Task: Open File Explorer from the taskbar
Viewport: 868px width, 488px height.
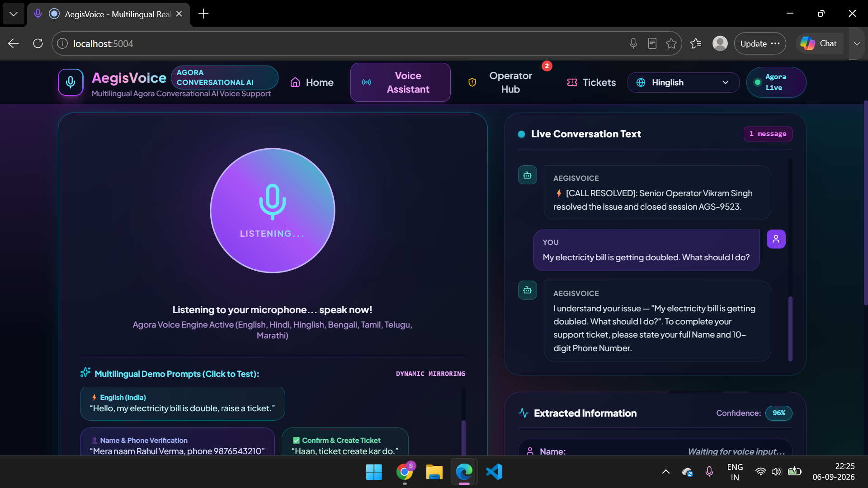Action: pos(434,472)
